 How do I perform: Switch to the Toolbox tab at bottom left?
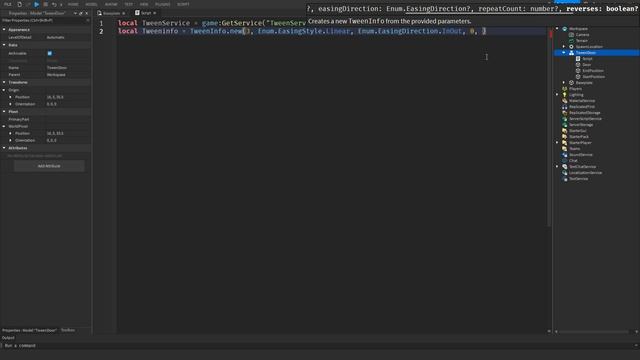(x=68, y=330)
